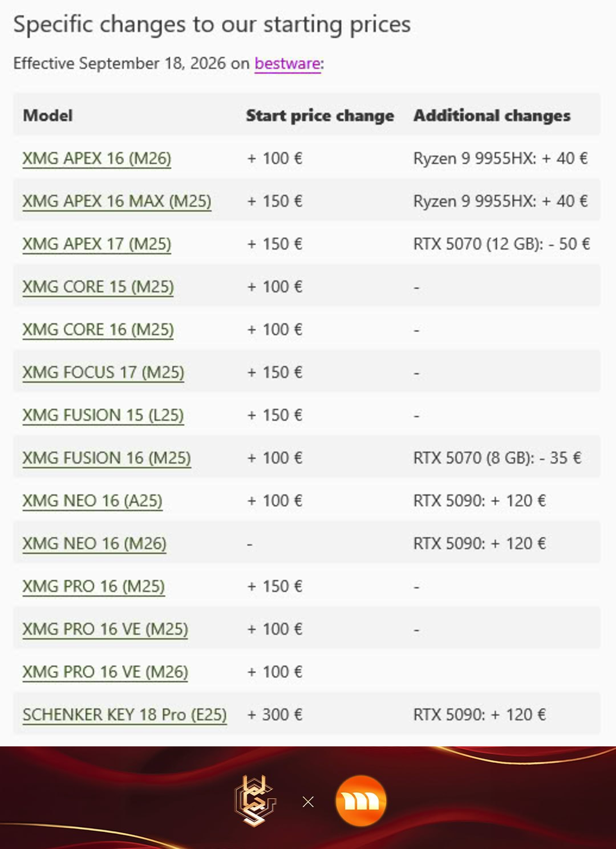
Task: Visit XMG PRO 16 (M25) link
Action: 94,586
